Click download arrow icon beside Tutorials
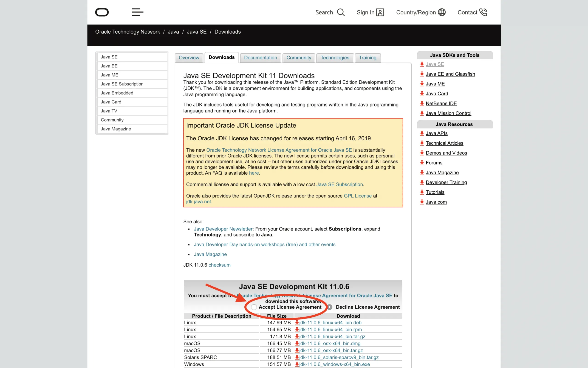Viewport: 588px width, 368px height. pos(422,192)
